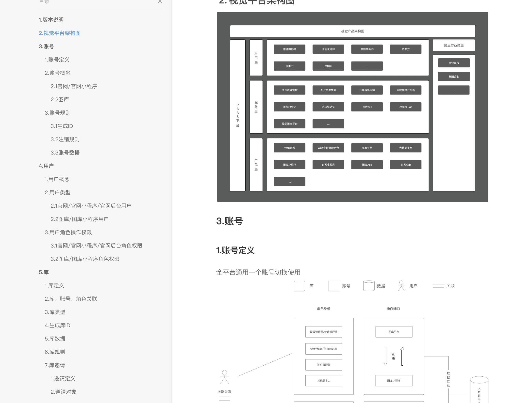Viewport: 532px width, 403px height.
Task: Click the 资源方 block
Action: point(405,49)
